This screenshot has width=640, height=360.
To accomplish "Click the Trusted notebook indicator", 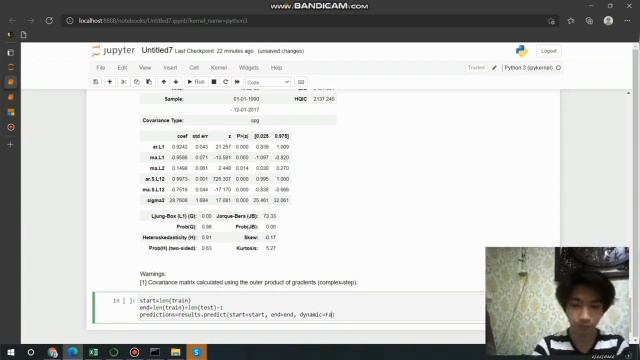I will point(476,68).
